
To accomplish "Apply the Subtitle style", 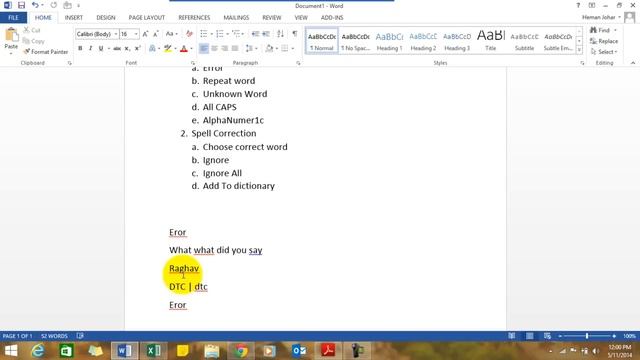I will coord(524,41).
